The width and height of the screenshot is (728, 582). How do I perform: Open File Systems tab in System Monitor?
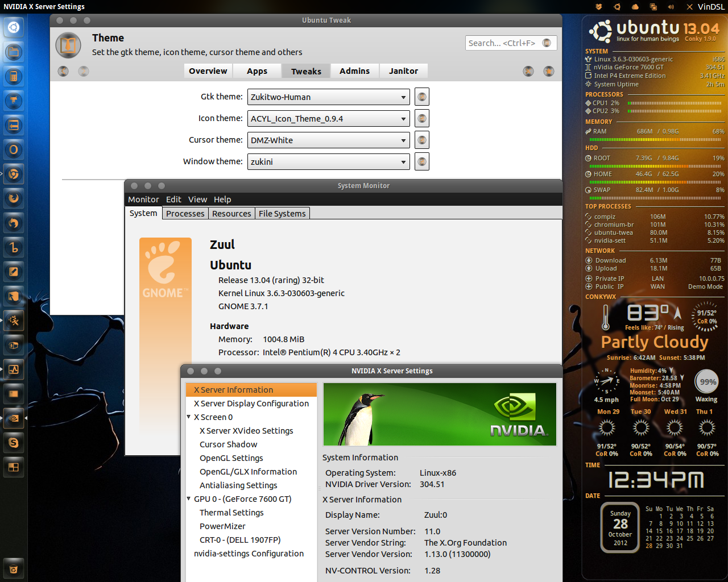point(282,214)
